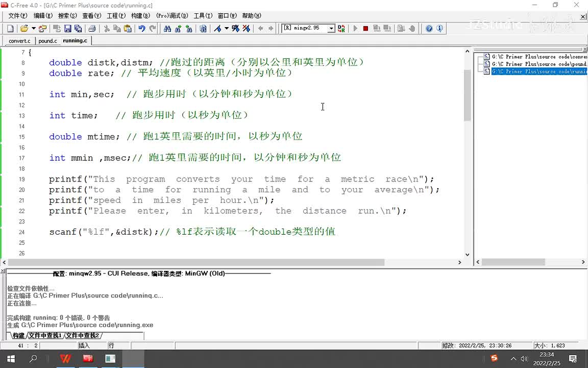The height and width of the screenshot is (368, 588).
Task: Click the Open file folder icon
Action: [x=24, y=29]
